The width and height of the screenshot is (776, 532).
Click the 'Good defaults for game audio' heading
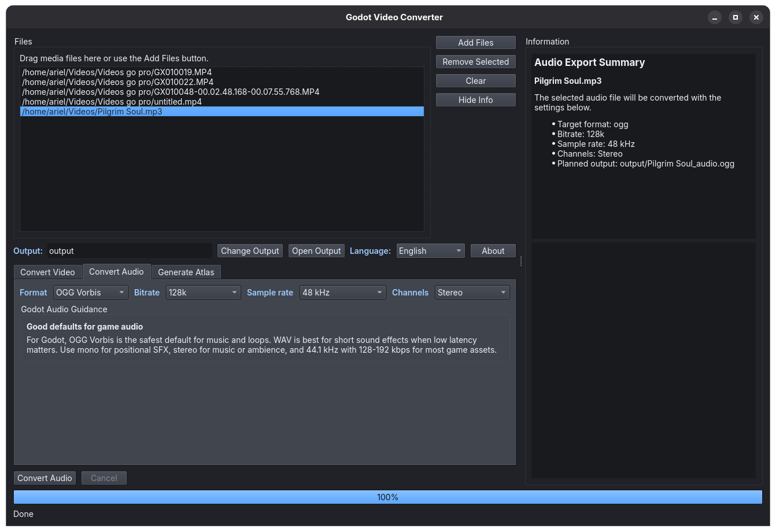coord(84,327)
